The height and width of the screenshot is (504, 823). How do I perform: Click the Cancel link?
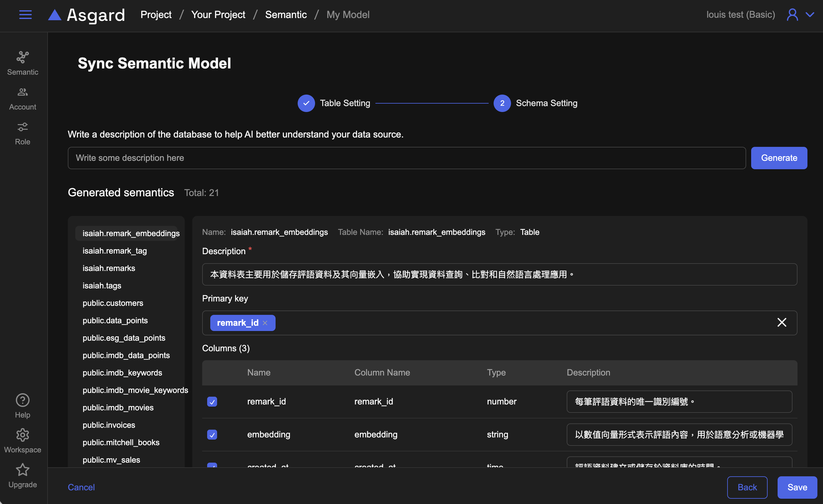click(x=81, y=487)
